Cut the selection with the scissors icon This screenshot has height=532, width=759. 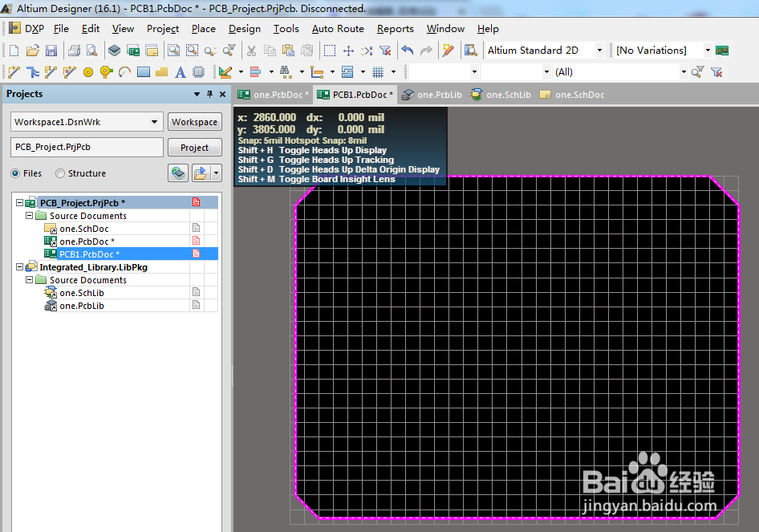tap(251, 51)
